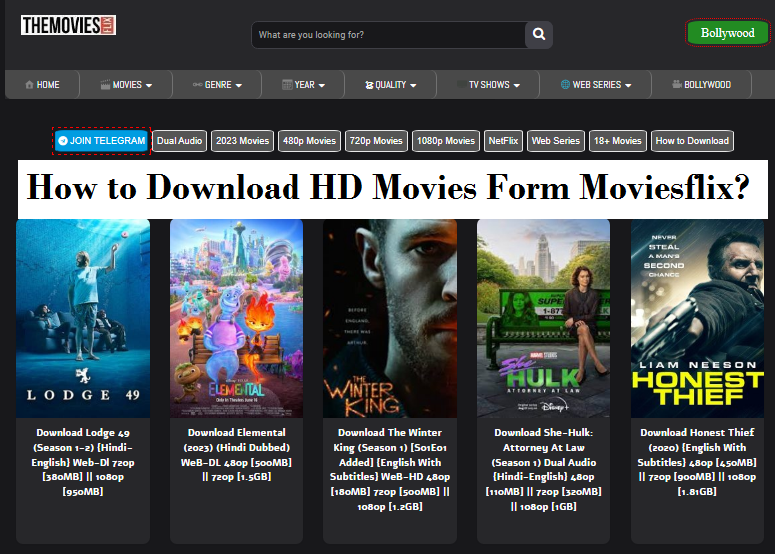Open the How to Download tag
This screenshot has width=775, height=554.
click(692, 141)
